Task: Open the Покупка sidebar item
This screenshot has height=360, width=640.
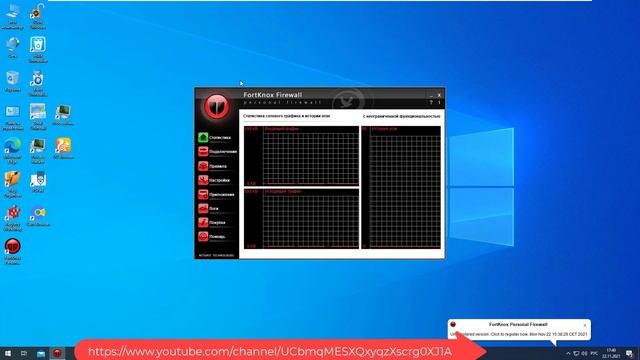Action: [x=212, y=222]
